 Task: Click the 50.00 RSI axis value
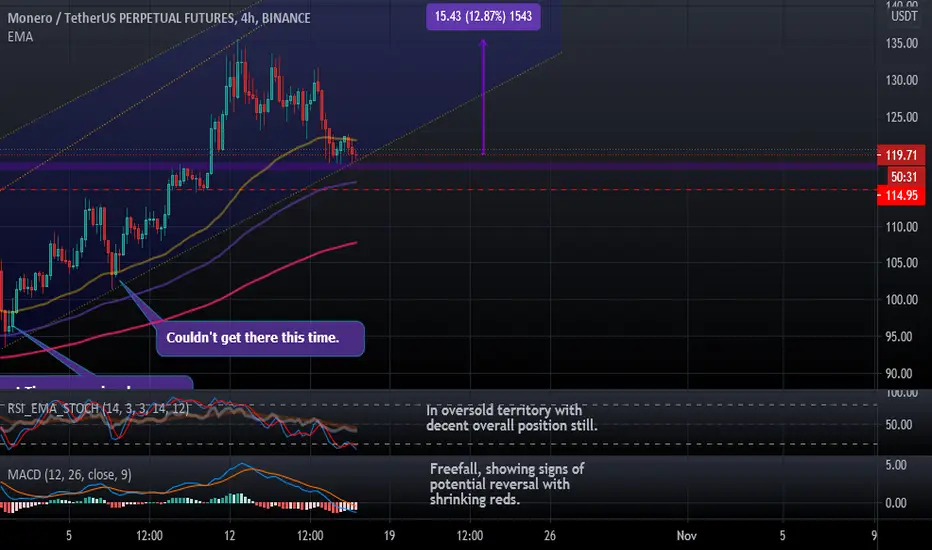point(899,425)
